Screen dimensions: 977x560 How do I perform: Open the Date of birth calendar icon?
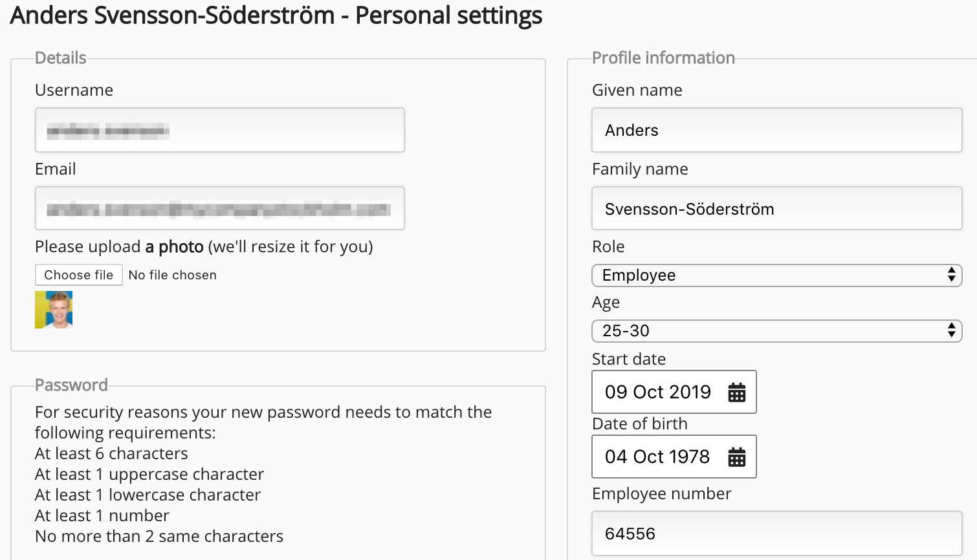pyautogui.click(x=737, y=457)
